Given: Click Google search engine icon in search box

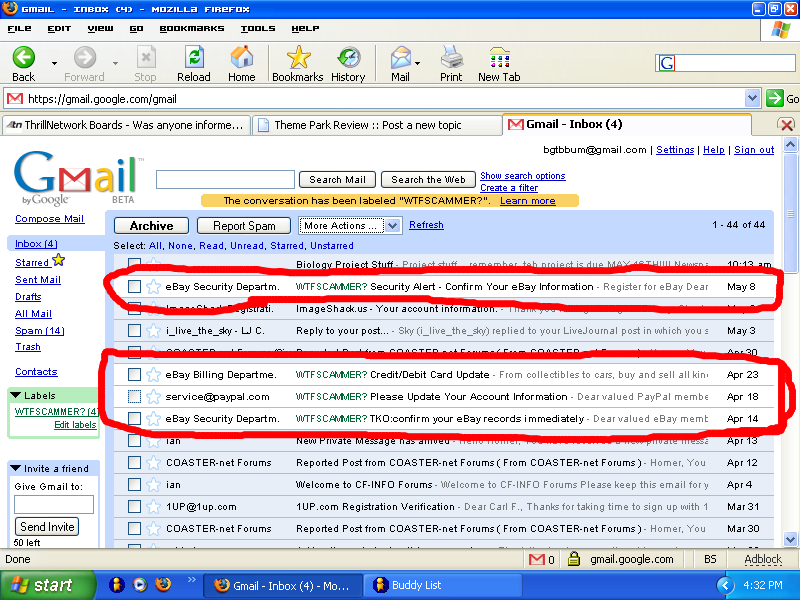Looking at the screenshot, I should [666, 63].
